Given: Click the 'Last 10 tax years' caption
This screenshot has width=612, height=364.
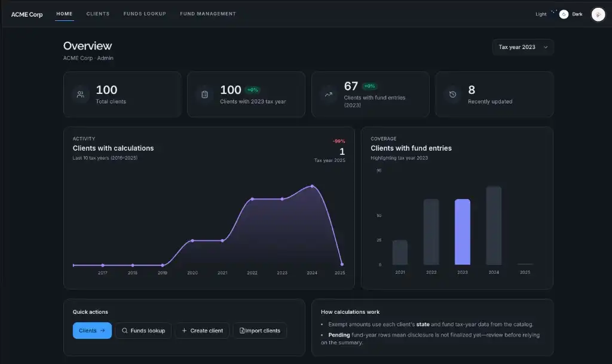Looking at the screenshot, I should [105, 158].
